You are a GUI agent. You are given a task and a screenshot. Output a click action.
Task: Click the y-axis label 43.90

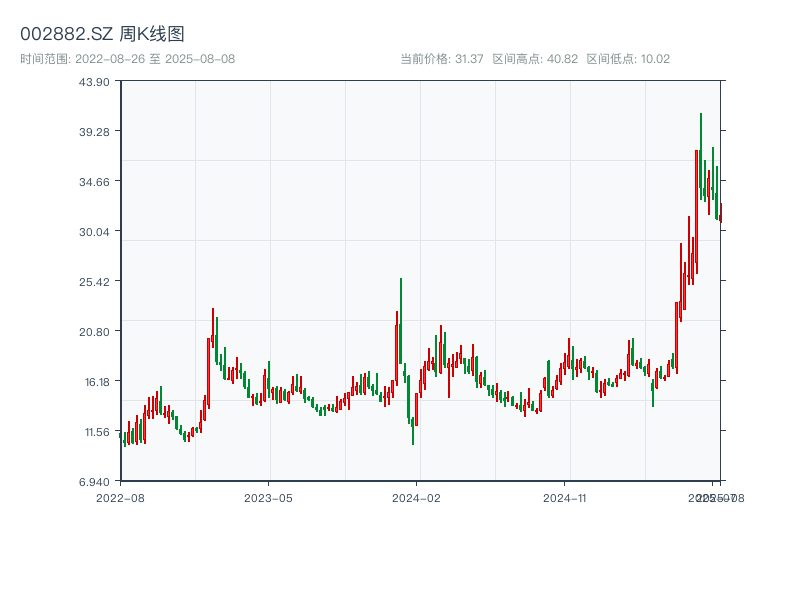coord(94,82)
